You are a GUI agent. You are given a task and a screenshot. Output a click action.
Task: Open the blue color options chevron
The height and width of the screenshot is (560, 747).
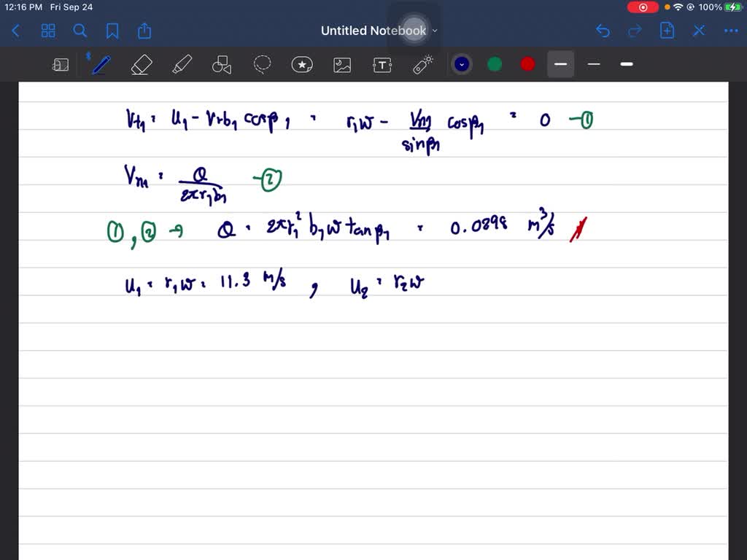tap(462, 64)
